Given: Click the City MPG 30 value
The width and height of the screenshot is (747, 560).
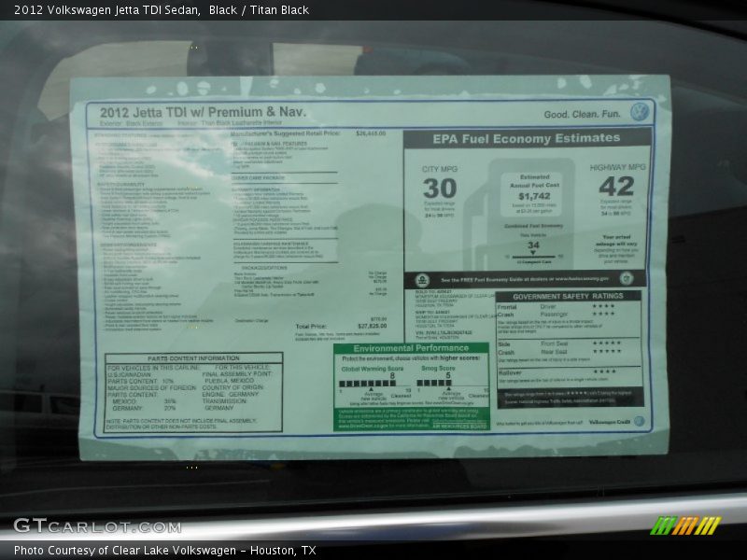Looking at the screenshot, I should (439, 188).
